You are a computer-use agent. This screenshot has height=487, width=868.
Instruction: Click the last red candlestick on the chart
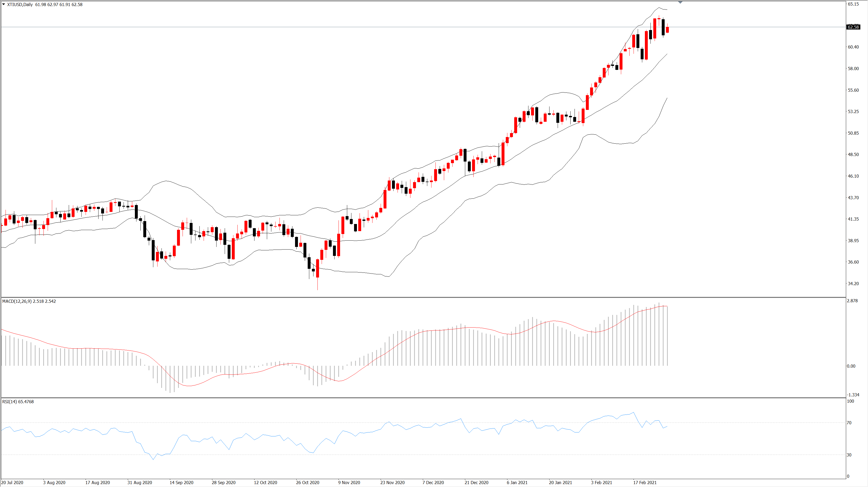[667, 30]
